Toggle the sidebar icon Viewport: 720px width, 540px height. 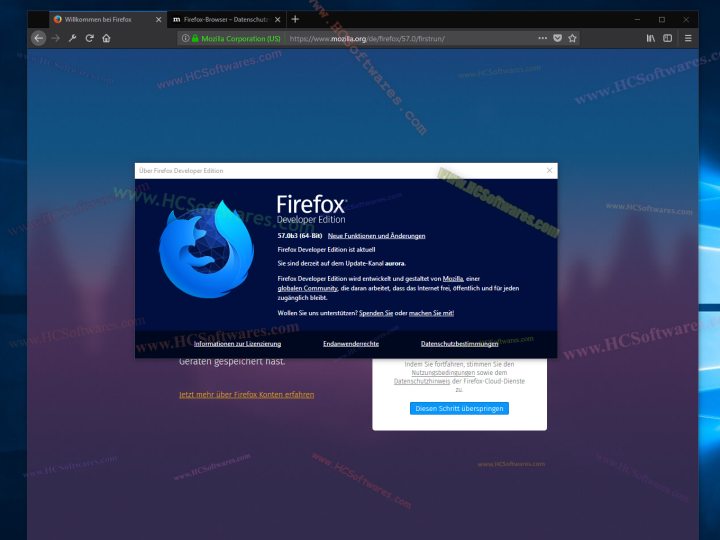(668, 38)
